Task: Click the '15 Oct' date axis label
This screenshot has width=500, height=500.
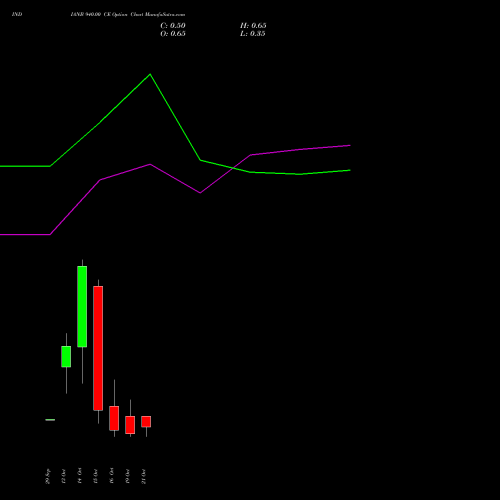Action: coord(96,476)
